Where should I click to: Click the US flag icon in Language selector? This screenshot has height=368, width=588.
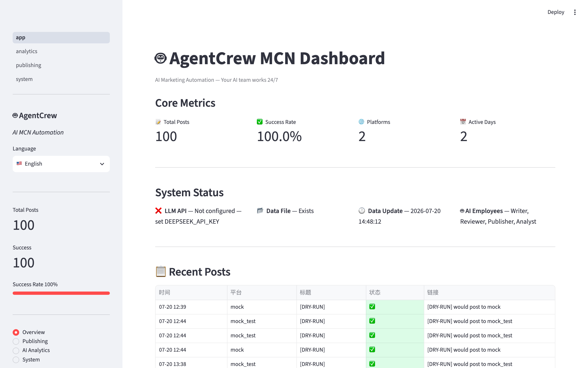(x=19, y=164)
